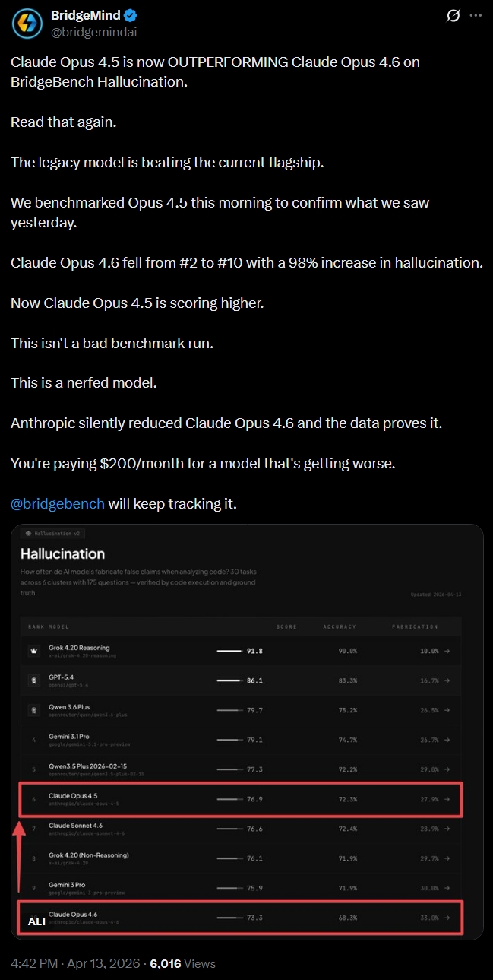Click the Grok explain-post icon

(453, 15)
